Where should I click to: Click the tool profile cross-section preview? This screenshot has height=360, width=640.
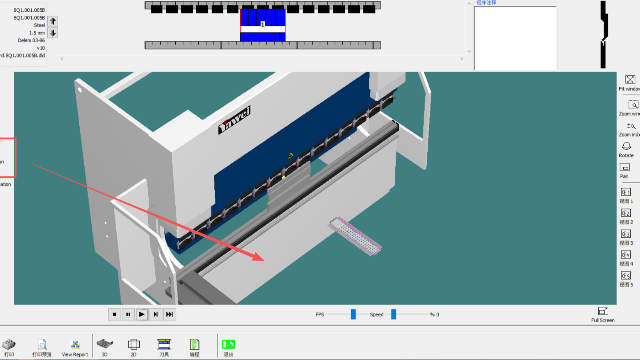(x=604, y=34)
